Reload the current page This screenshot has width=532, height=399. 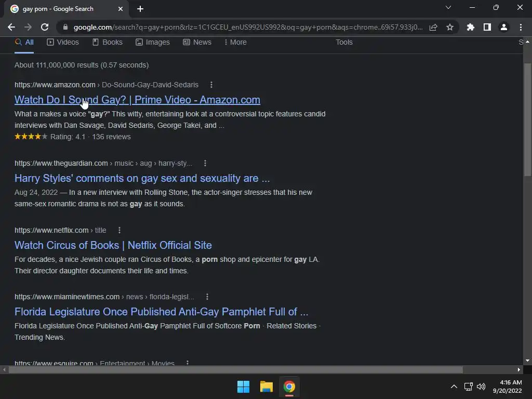point(45,27)
